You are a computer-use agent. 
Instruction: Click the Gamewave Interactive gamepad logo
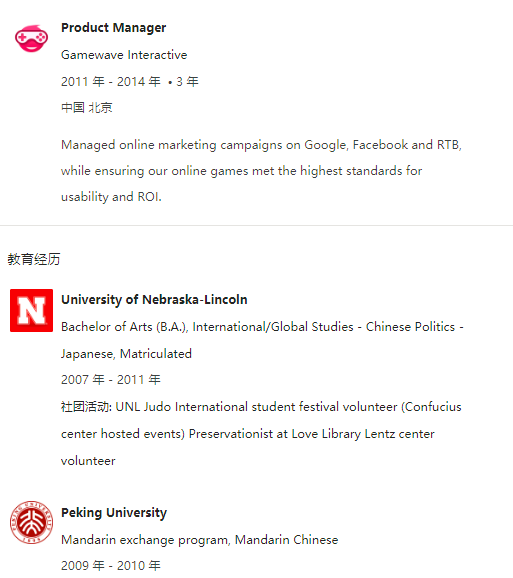[31, 38]
